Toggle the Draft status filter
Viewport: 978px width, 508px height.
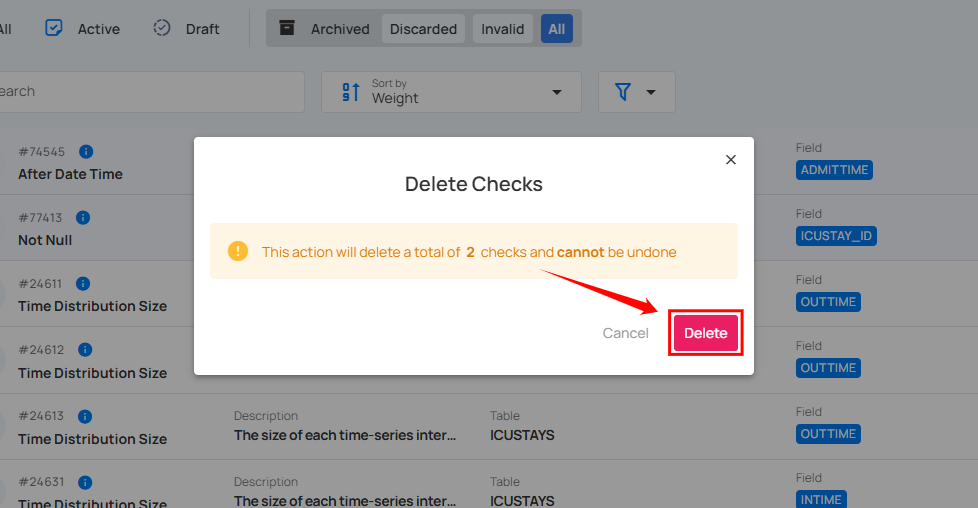point(186,29)
